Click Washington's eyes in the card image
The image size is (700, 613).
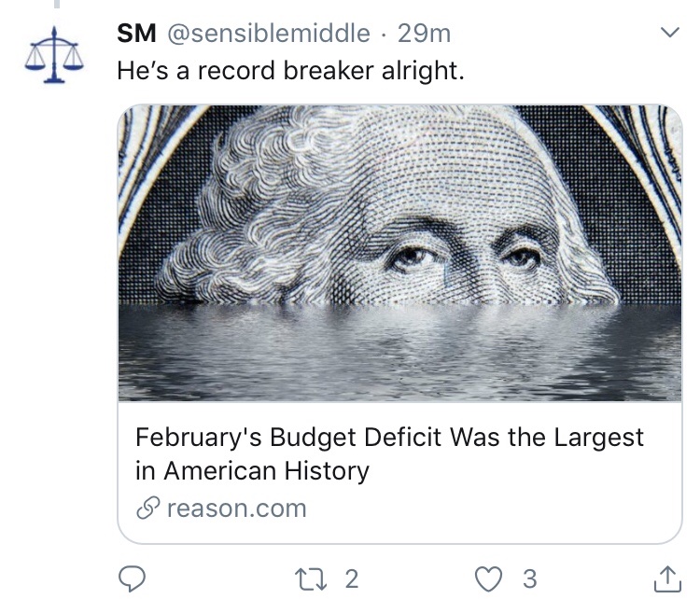(457, 257)
